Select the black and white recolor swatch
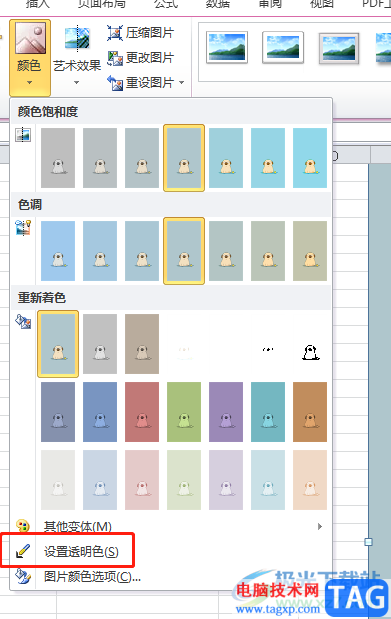This screenshot has height=619, width=391. 310,344
